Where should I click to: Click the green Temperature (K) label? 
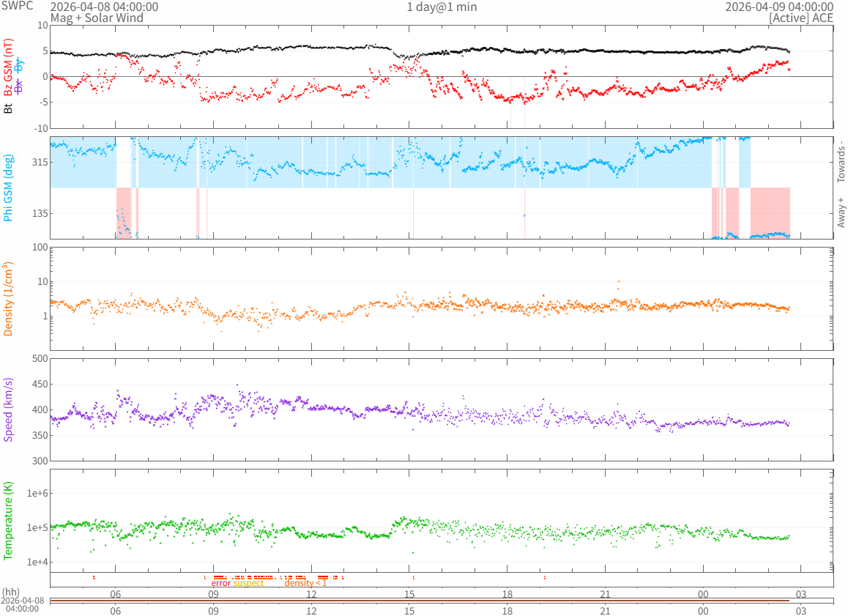(x=9, y=521)
